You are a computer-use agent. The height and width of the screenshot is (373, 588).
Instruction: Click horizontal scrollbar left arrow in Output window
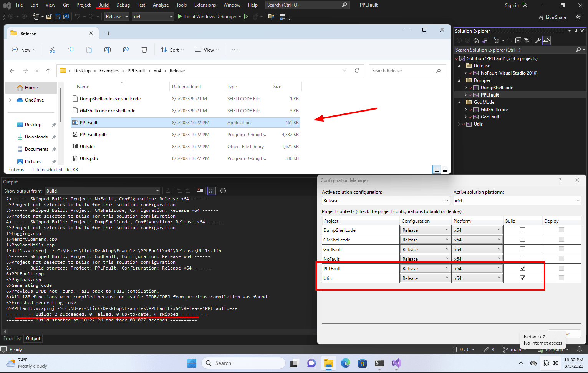click(5, 331)
